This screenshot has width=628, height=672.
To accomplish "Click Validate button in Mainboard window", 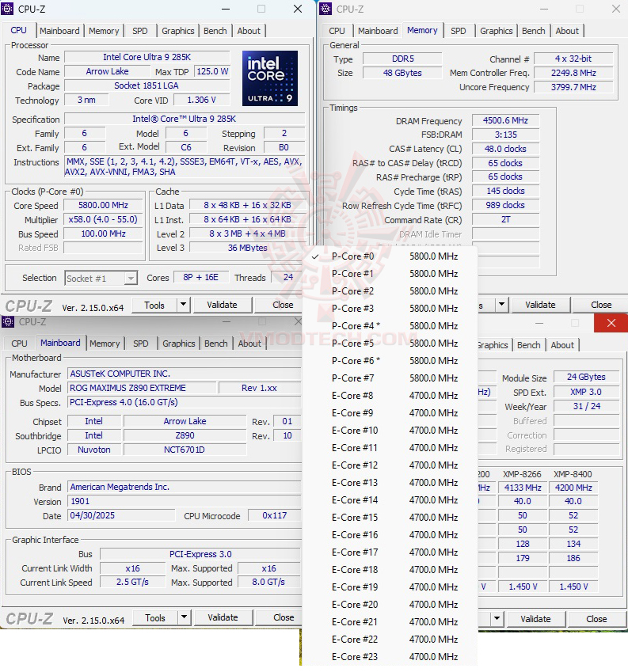I will click(223, 617).
